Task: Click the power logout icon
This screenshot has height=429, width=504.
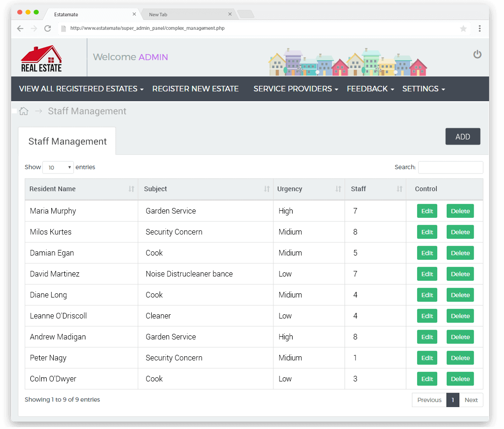Action: 477,54
